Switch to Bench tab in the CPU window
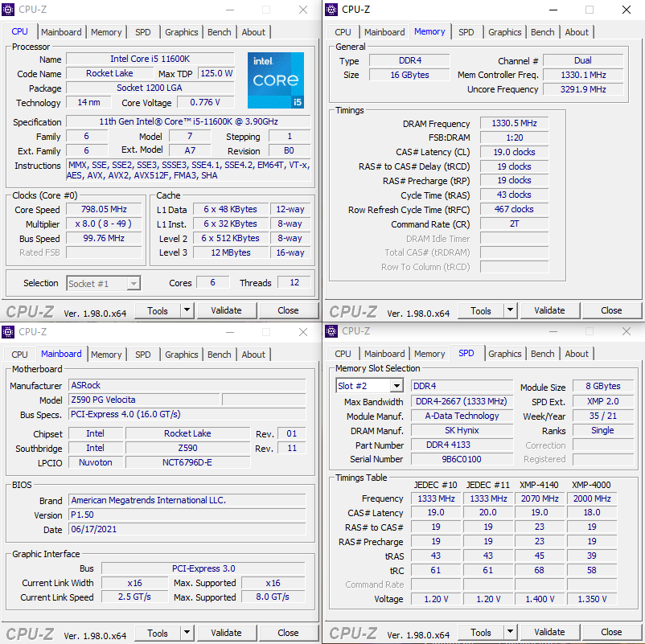This screenshot has width=645, height=644. coord(220,32)
